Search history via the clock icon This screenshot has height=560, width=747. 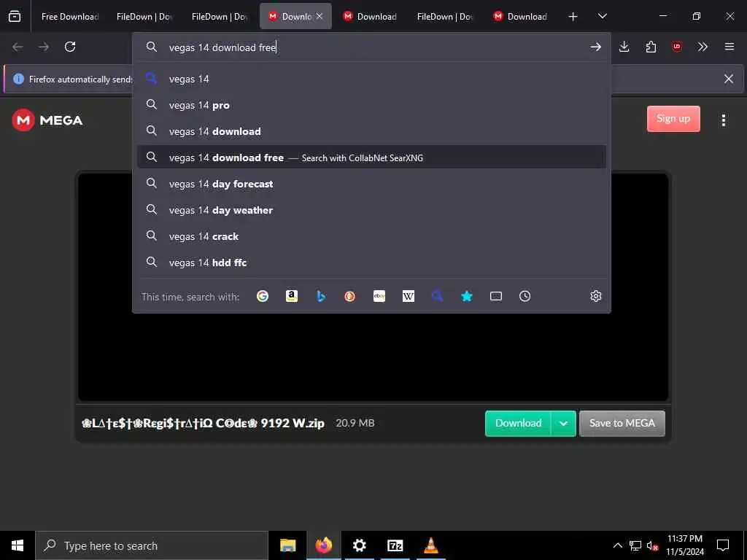click(x=525, y=296)
